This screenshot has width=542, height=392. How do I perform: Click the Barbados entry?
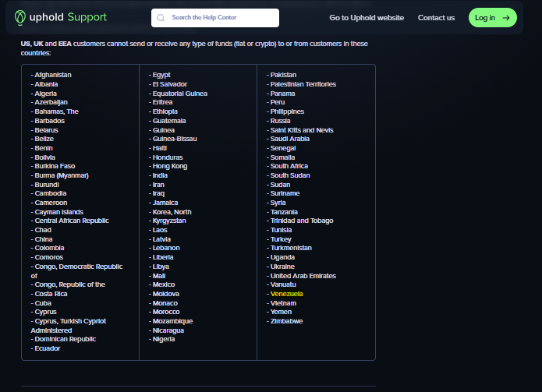click(x=49, y=121)
